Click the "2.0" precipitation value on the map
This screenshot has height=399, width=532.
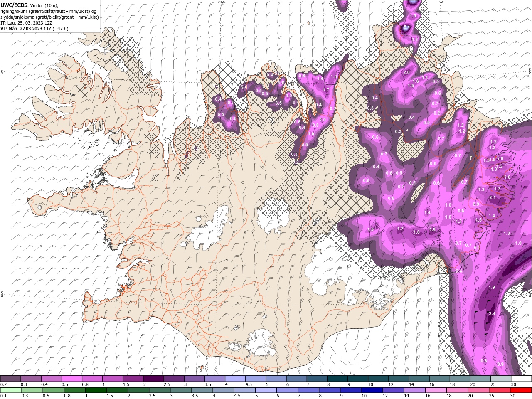pos(407,72)
